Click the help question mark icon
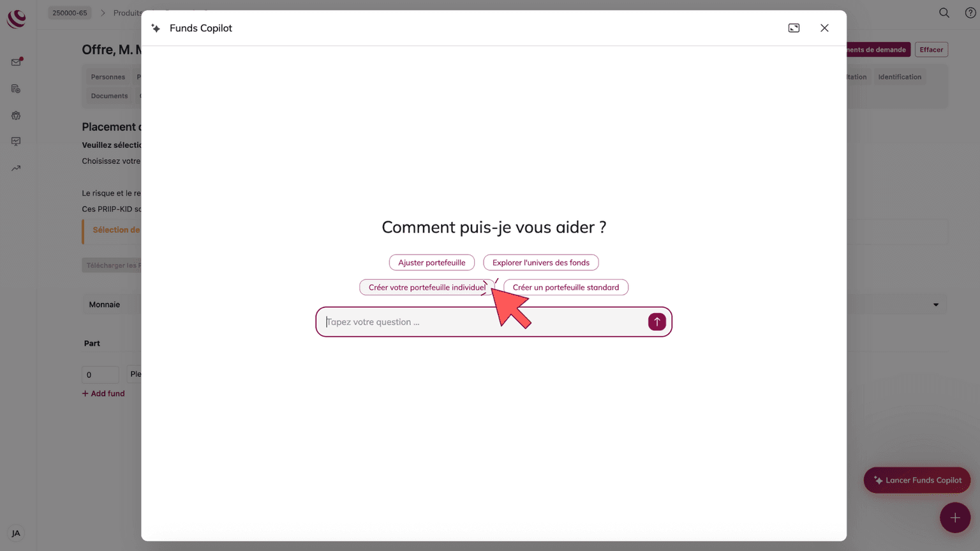Viewport: 980px width, 551px height. pyautogui.click(x=970, y=13)
